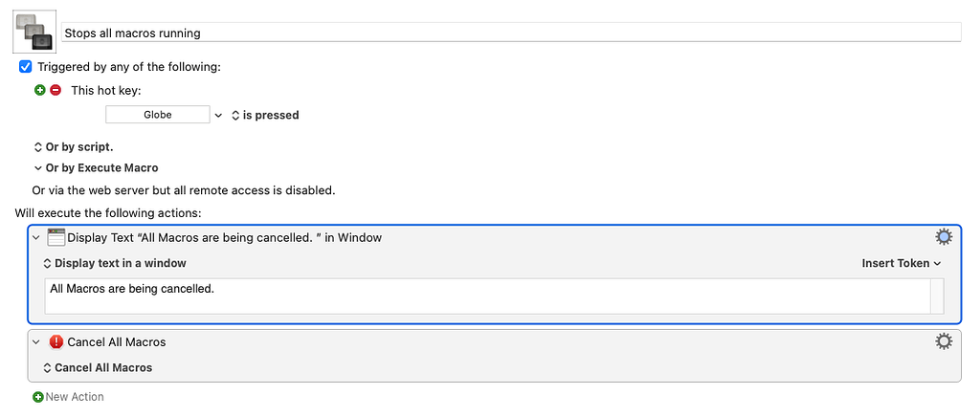
Task: Open the is pressed popup menu
Action: (x=265, y=116)
